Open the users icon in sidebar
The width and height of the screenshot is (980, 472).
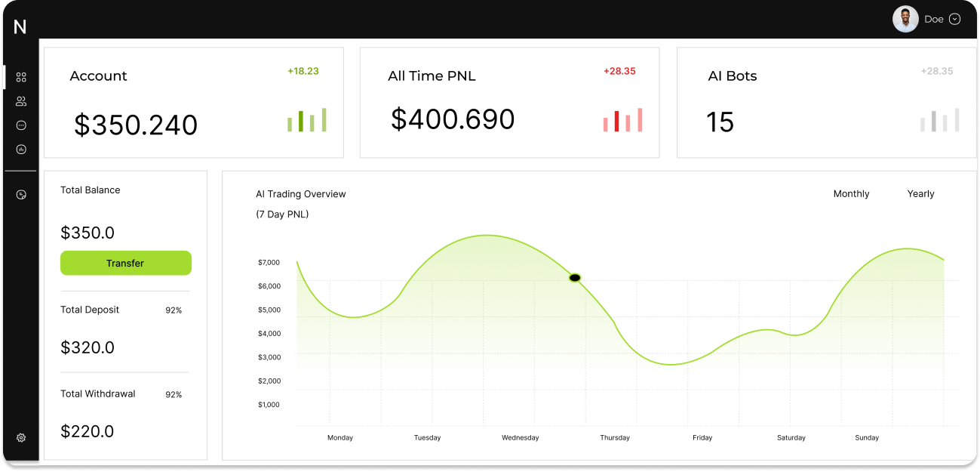[21, 101]
